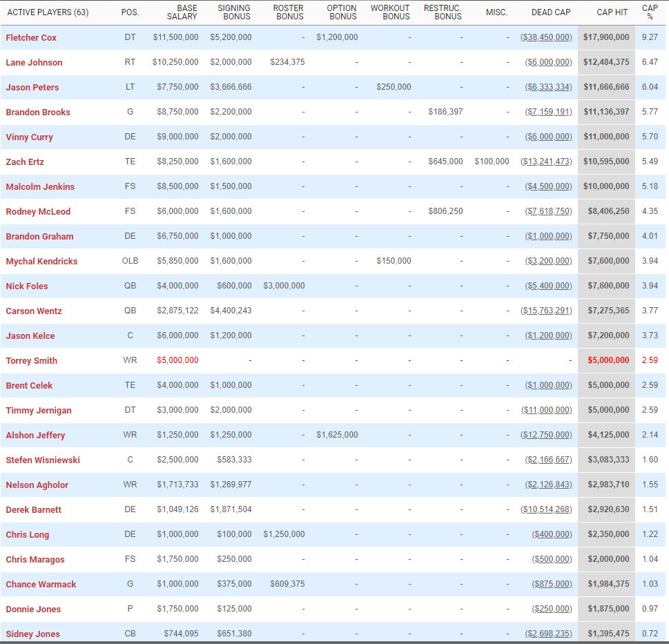This screenshot has width=669, height=644.
Task: Open Rodney McLeod link
Action: click(x=38, y=211)
